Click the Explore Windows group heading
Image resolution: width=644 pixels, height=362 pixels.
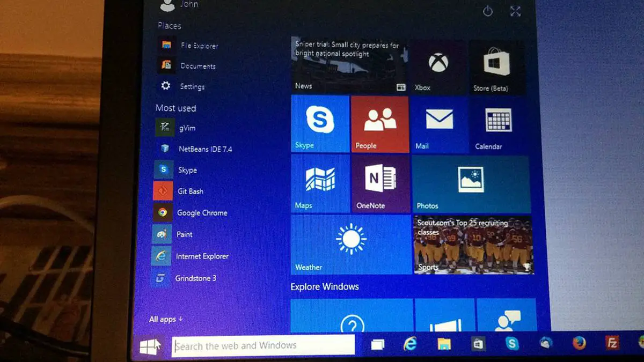[325, 286]
